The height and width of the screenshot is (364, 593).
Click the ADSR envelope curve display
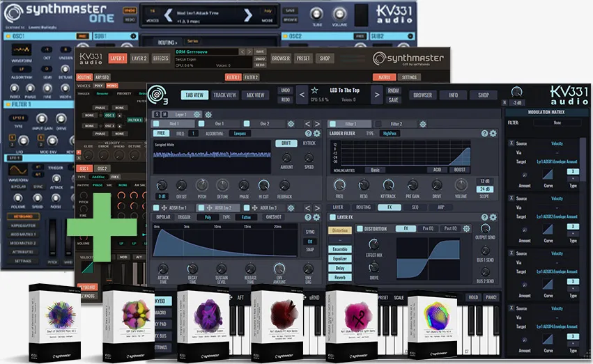click(225, 241)
